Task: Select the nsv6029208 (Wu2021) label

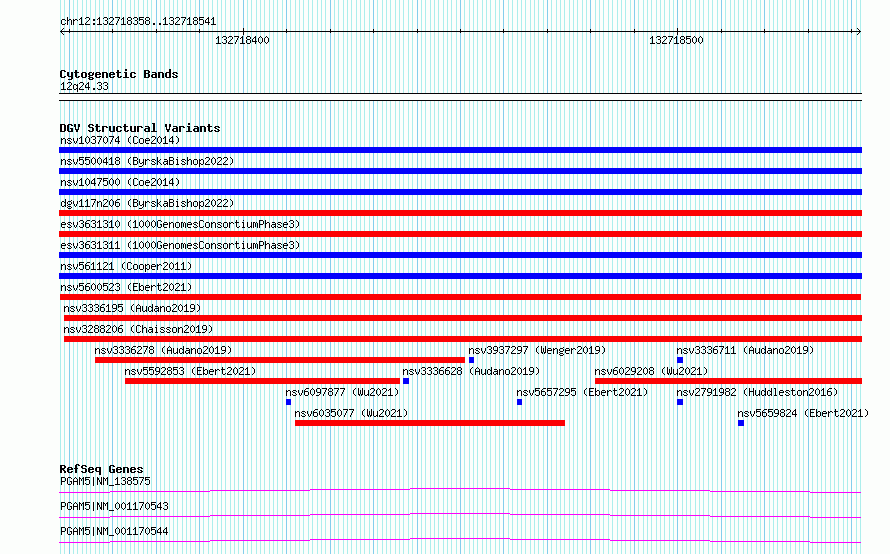Action: click(x=651, y=371)
